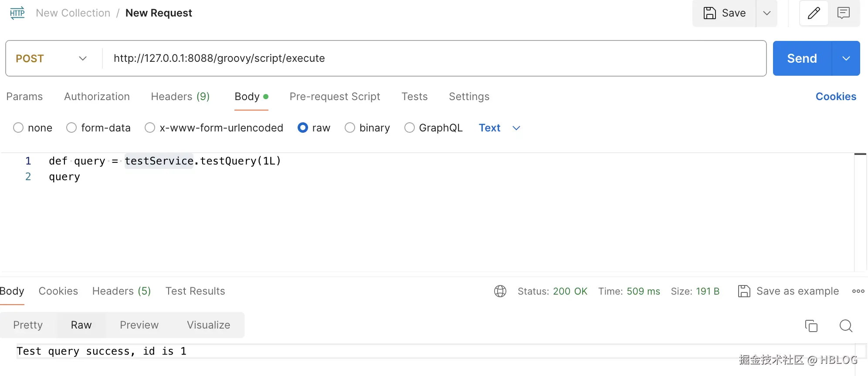Open the Headers (9) request tab
Viewport: 868px width, 376px height.
tap(180, 97)
